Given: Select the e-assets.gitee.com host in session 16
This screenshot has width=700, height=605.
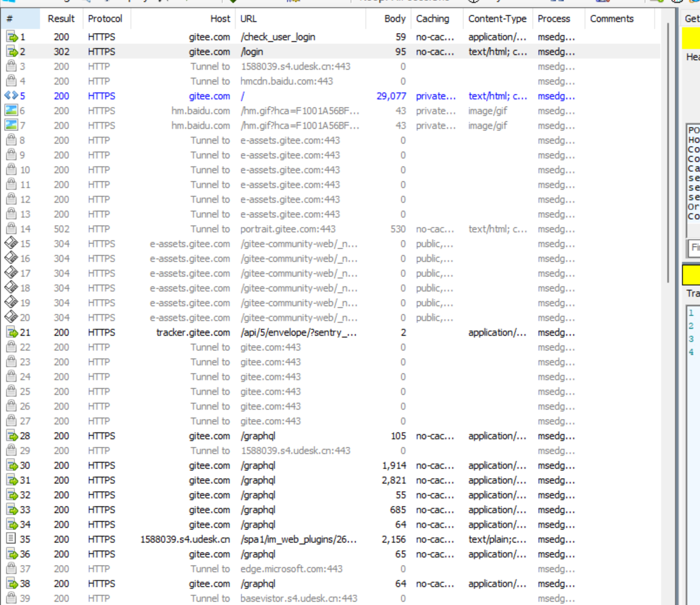Looking at the screenshot, I should pos(190,258).
